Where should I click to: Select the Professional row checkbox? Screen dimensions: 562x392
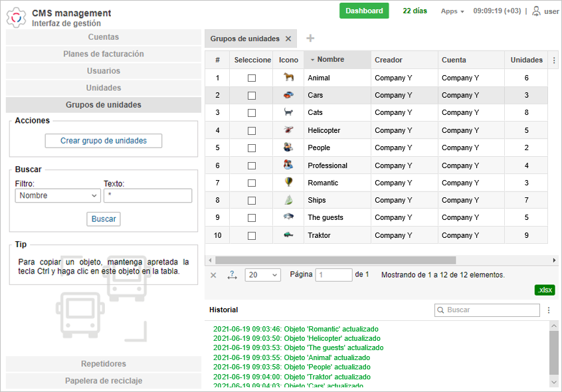pos(252,166)
